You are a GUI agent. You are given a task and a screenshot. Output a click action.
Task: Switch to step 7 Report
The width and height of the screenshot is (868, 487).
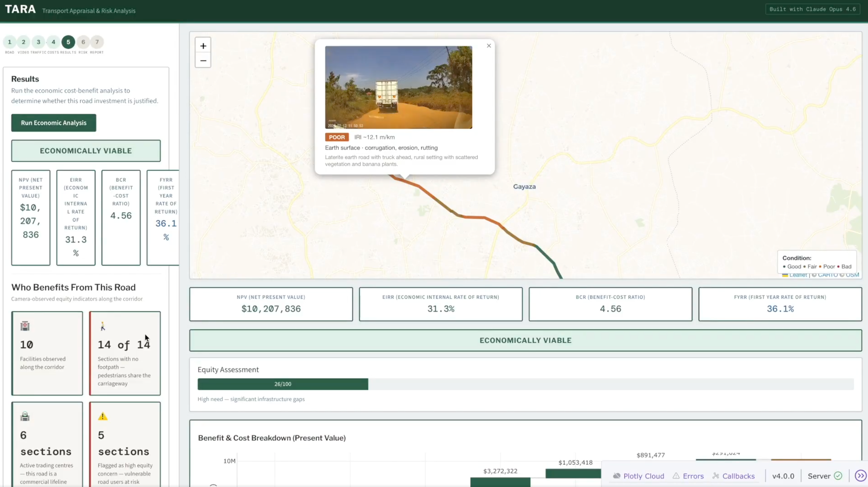pos(97,42)
